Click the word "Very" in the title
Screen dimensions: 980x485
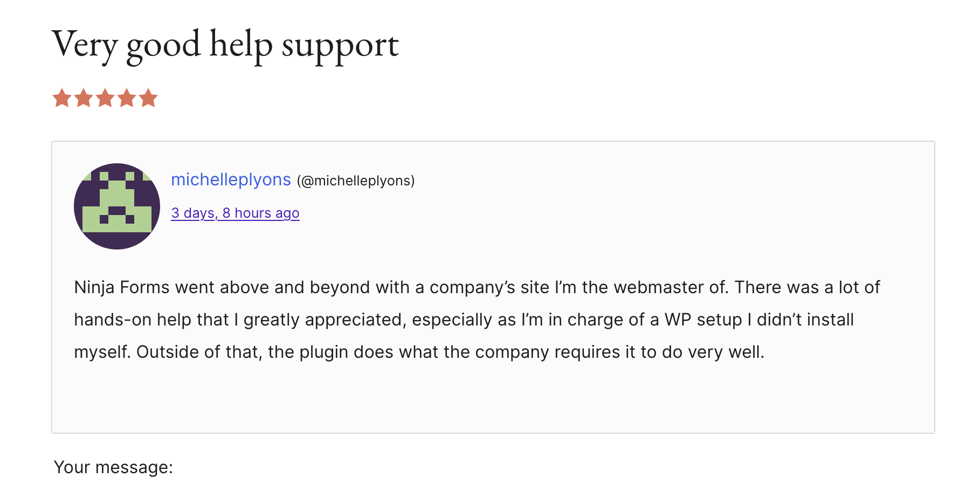click(x=84, y=45)
